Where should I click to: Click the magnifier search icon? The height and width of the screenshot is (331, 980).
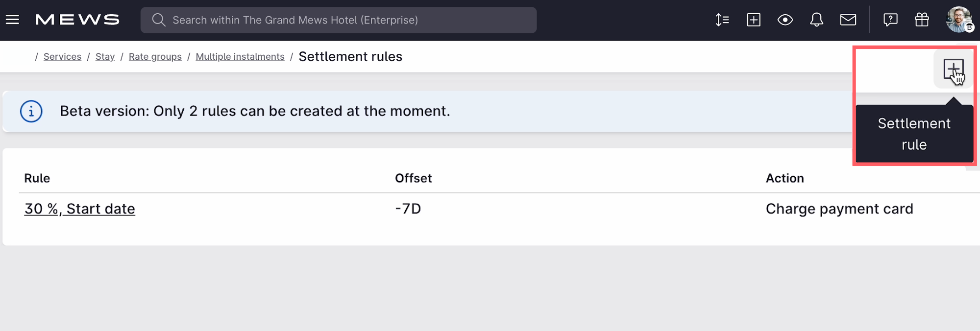coord(158,20)
